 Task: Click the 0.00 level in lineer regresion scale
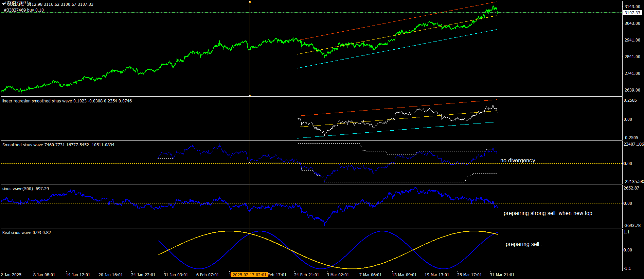coord(628,119)
